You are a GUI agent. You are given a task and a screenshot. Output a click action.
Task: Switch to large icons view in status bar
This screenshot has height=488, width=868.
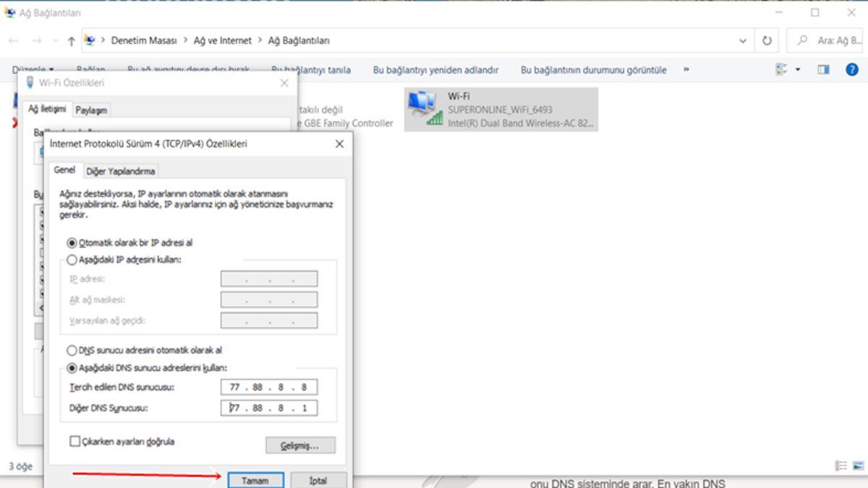tap(856, 466)
